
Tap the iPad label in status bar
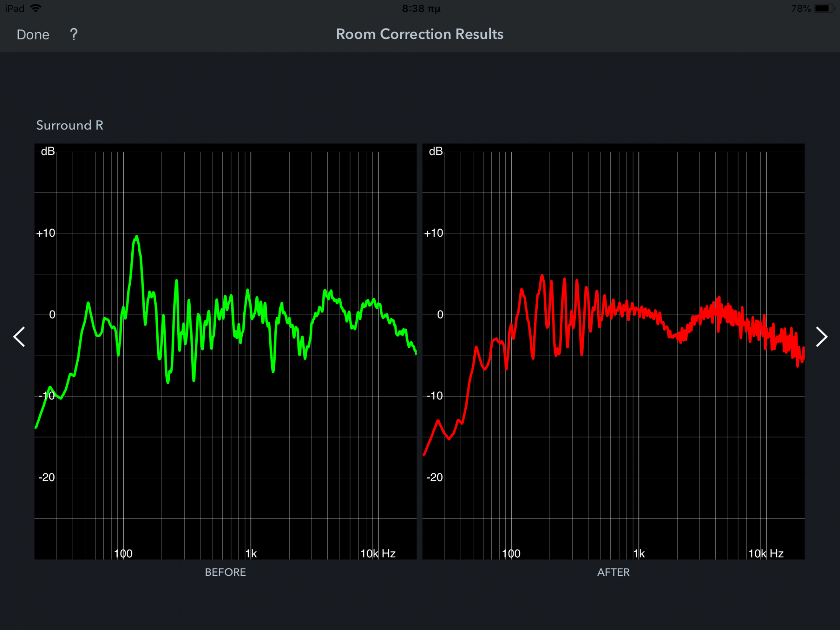14,9
